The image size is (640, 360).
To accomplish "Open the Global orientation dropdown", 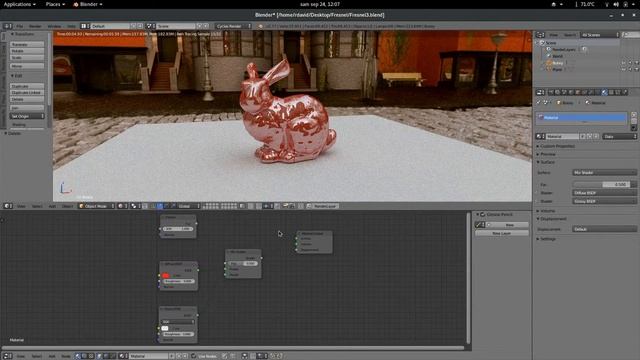I will tap(189, 206).
